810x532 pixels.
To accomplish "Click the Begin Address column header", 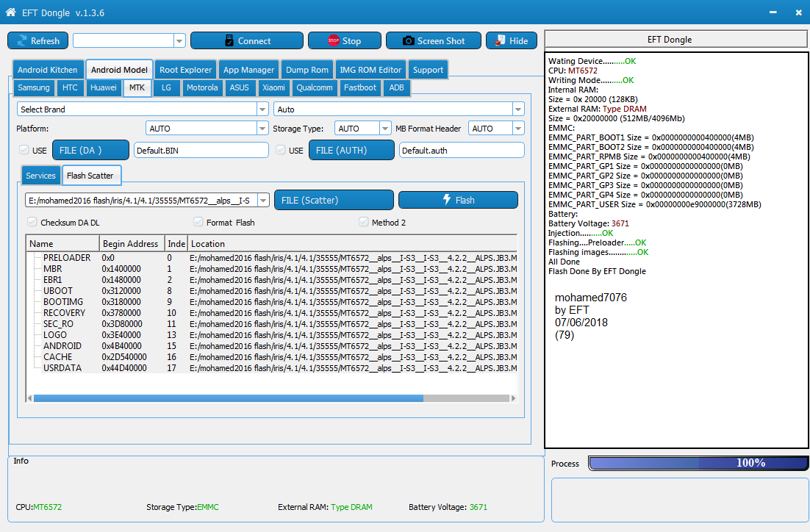I will (x=132, y=243).
